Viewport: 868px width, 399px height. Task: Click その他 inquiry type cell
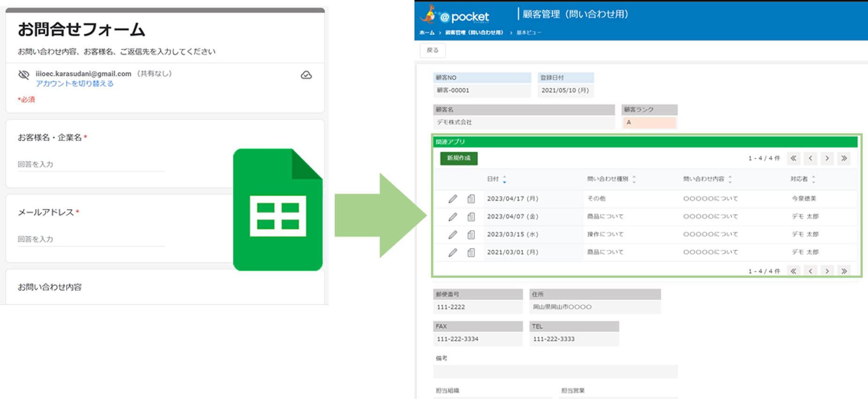(597, 199)
